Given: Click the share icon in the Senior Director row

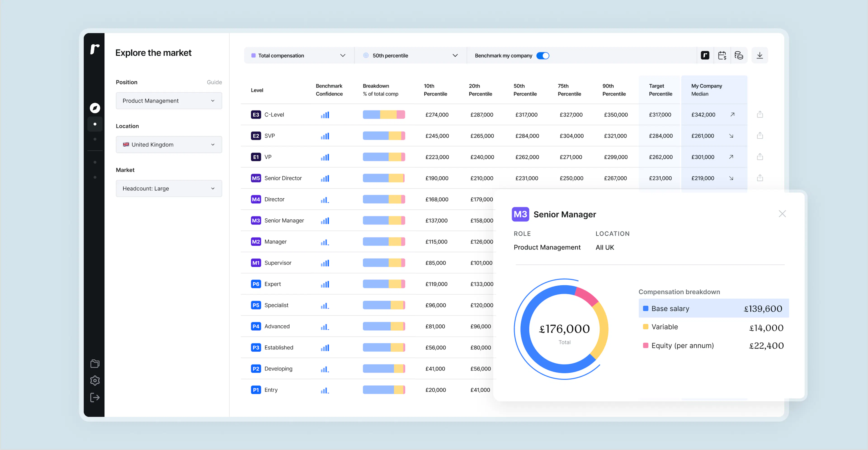Looking at the screenshot, I should 759,178.
